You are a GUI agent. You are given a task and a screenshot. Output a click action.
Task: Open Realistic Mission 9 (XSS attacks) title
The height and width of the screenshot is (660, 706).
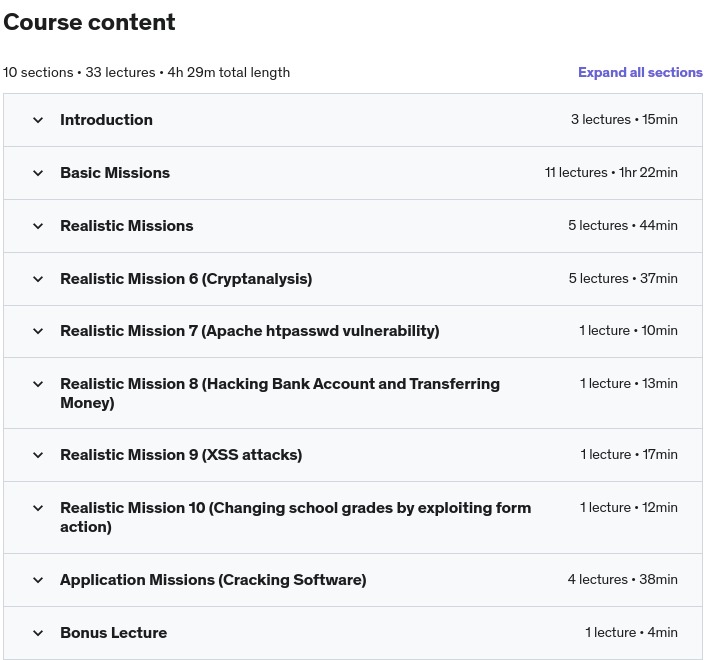click(x=181, y=455)
